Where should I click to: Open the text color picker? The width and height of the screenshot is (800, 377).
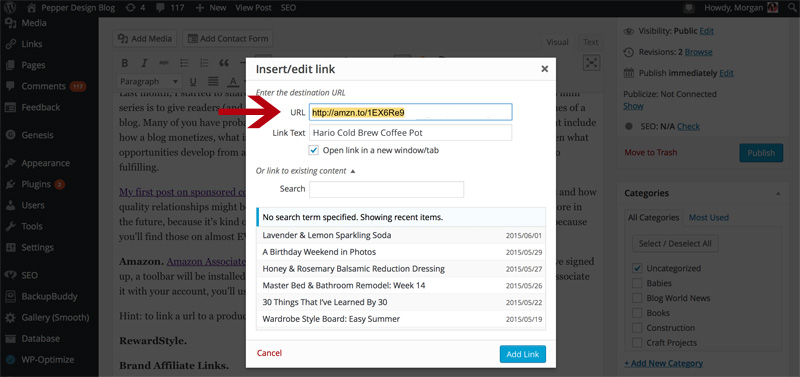[x=233, y=82]
